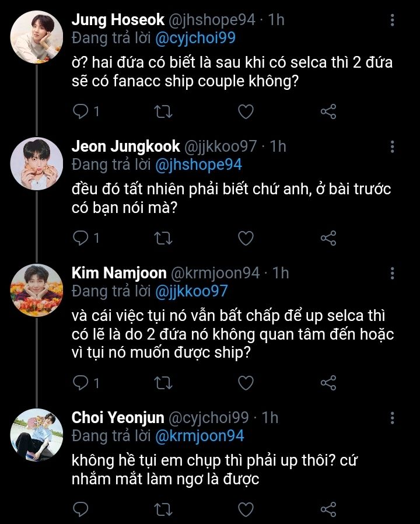Screen dimensions: 420x524
Task: Open the @cyjchoi99 mention link in Hoseok's reply
Action: click(x=195, y=38)
